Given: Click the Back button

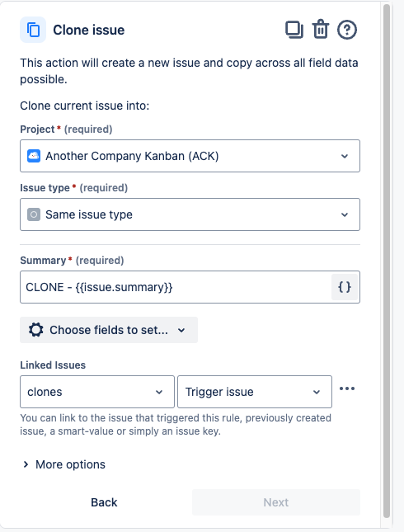Looking at the screenshot, I should click(104, 502).
